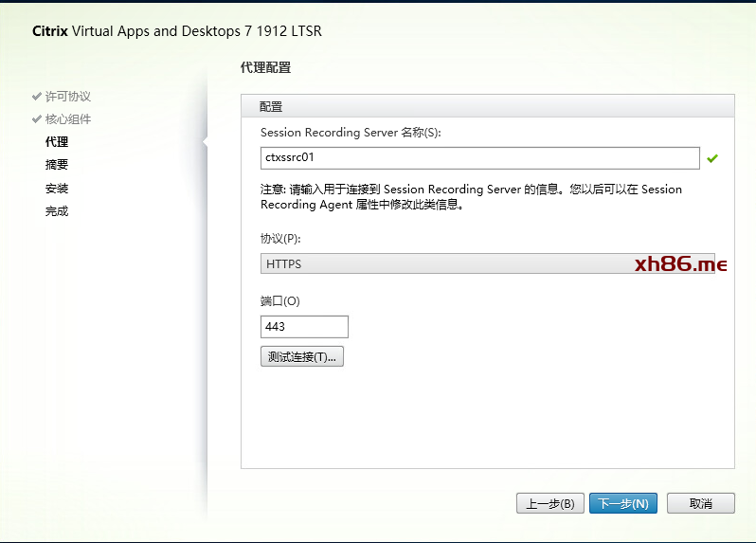Click the port field containing 443
The width and height of the screenshot is (756, 543).
304,327
